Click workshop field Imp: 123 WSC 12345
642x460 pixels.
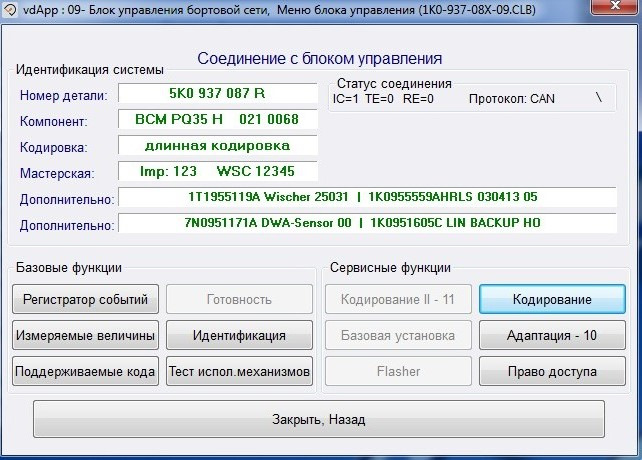click(218, 171)
